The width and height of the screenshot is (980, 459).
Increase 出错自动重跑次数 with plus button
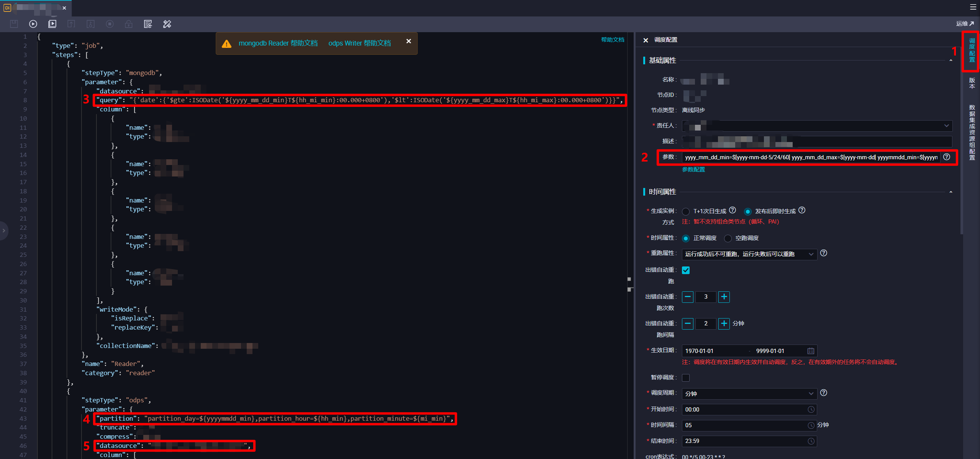[x=724, y=297]
